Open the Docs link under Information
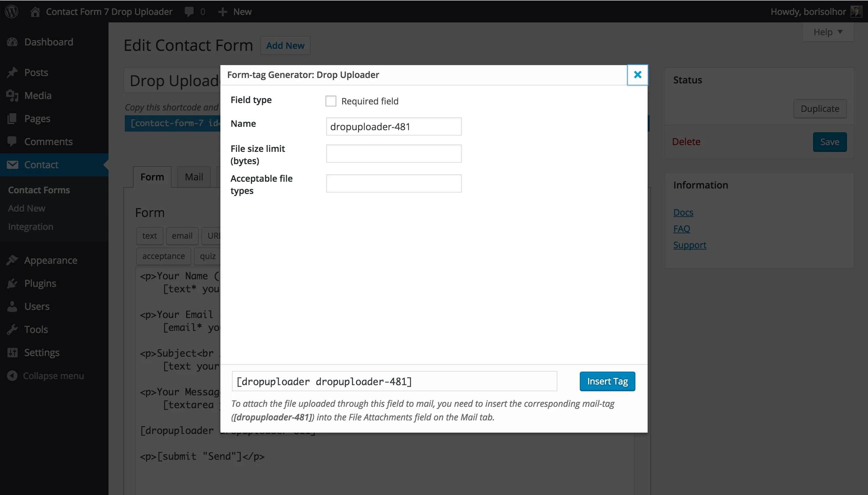The height and width of the screenshot is (495, 868). point(684,212)
